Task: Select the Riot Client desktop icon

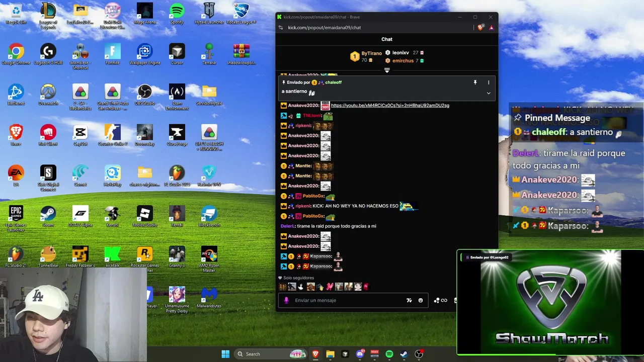Action: click(x=48, y=135)
